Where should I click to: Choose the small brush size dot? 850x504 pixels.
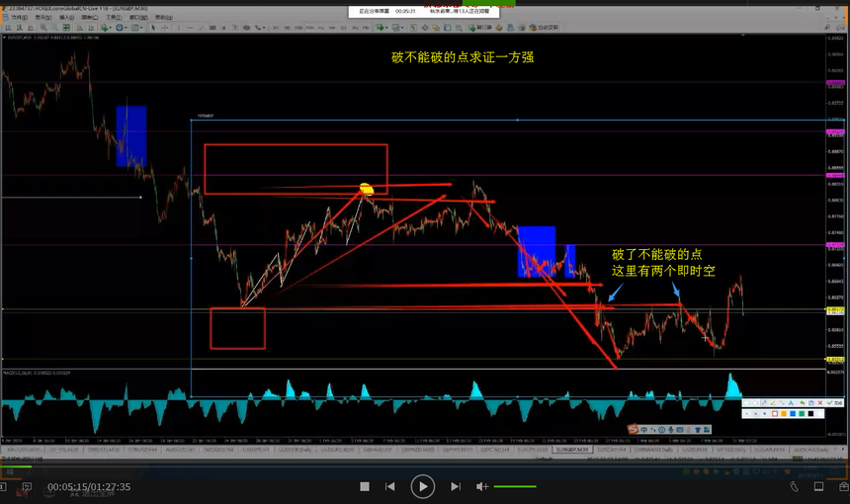tap(747, 413)
